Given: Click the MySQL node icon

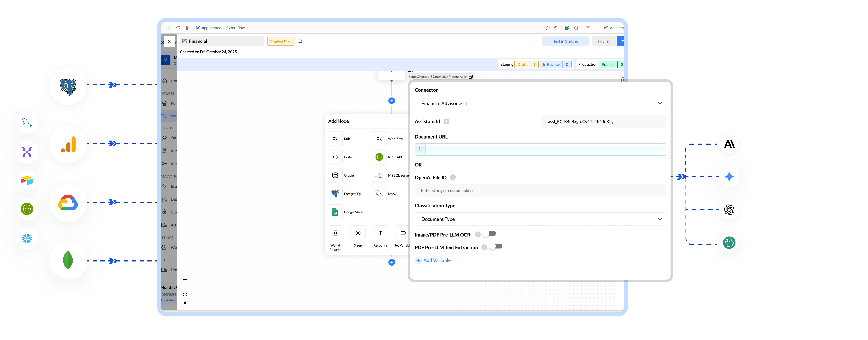Looking at the screenshot, I should [379, 194].
